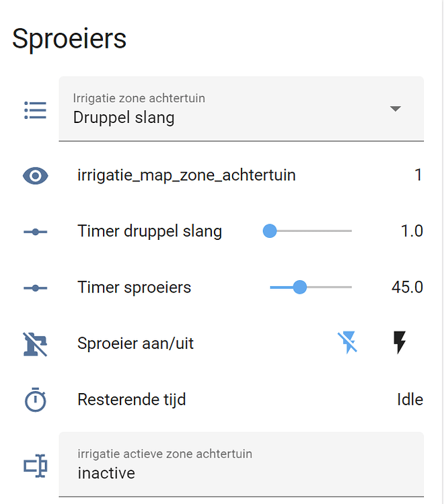Turn sprinkler on with flash icon
Image resolution: width=444 pixels, height=504 pixels.
(x=400, y=343)
